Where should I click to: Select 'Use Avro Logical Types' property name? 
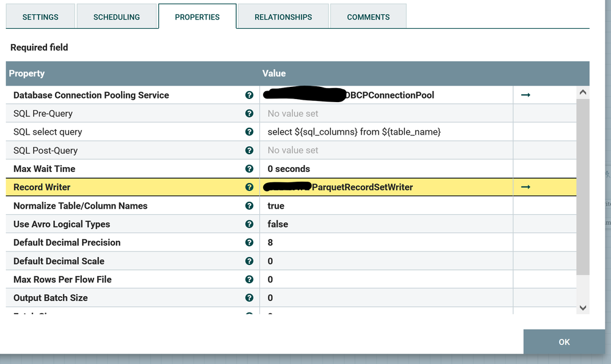click(62, 224)
